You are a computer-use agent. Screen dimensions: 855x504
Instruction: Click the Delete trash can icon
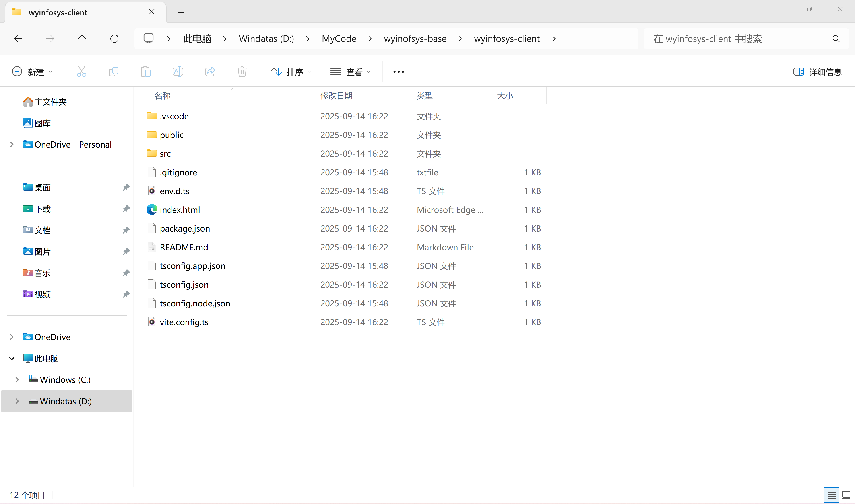tap(242, 72)
